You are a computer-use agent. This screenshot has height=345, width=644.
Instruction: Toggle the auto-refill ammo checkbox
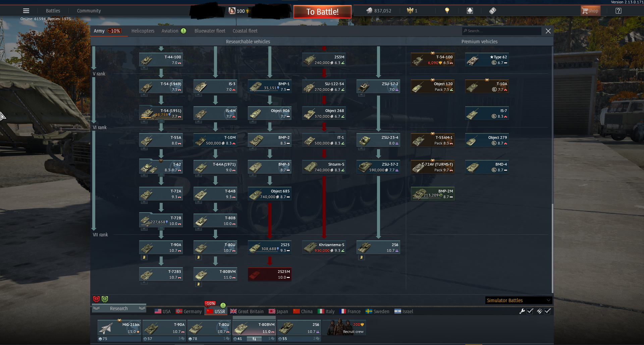(547, 311)
